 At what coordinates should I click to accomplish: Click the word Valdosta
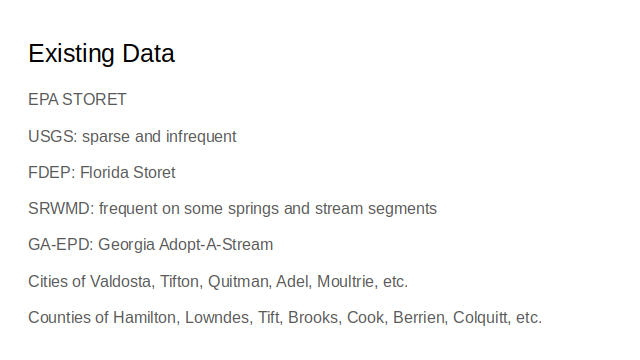tap(122, 282)
